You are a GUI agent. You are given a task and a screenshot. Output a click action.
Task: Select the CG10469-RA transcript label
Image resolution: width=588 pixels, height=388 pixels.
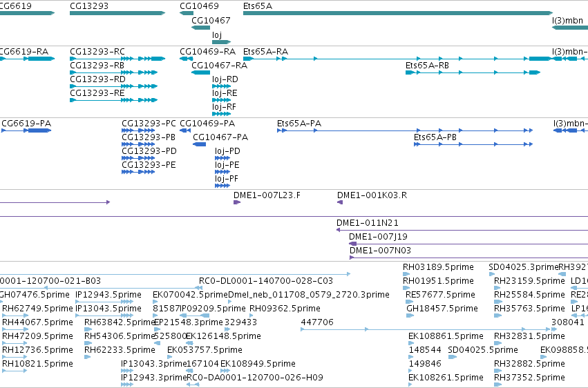[207, 51]
